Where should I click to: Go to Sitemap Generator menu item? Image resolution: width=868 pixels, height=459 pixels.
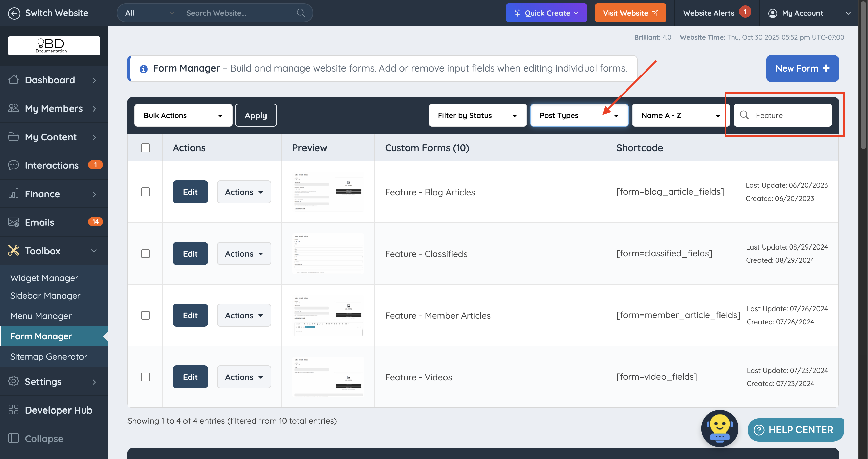click(49, 357)
